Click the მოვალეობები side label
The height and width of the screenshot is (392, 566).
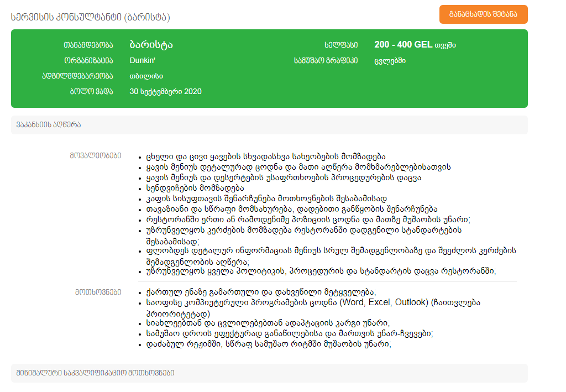[x=95, y=155]
